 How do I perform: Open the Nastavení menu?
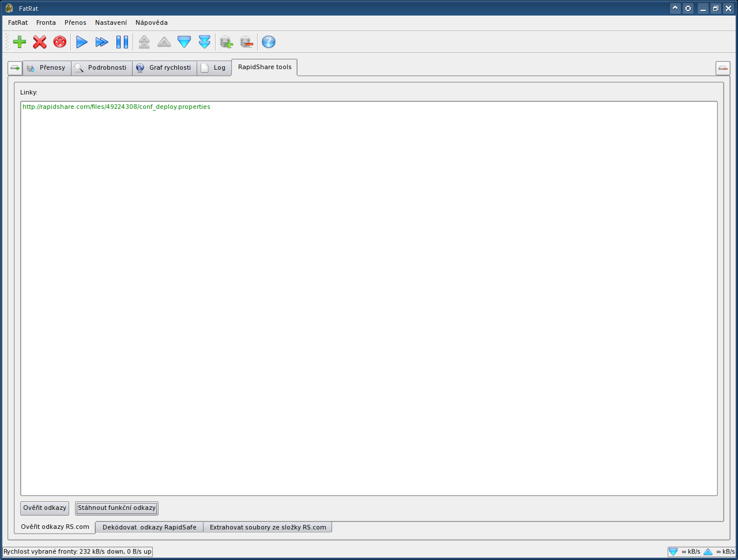(111, 22)
